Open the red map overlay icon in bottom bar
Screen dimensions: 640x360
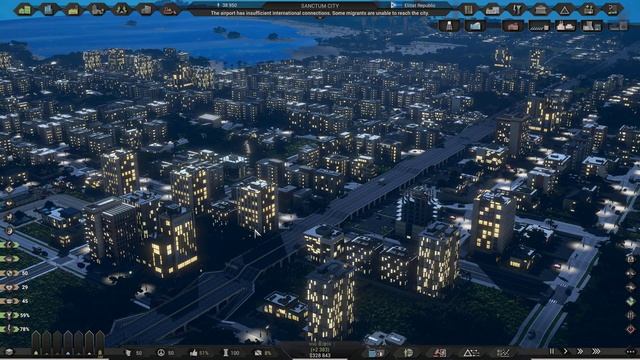point(439,353)
